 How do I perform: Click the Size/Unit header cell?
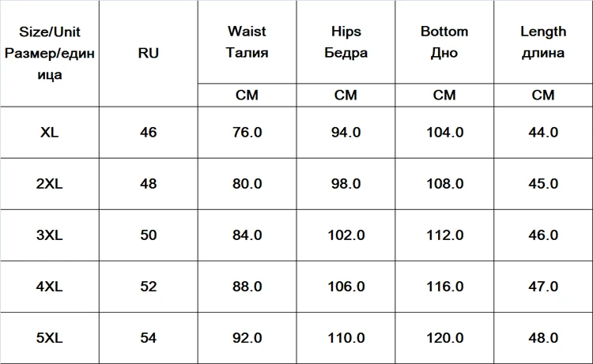(x=49, y=54)
